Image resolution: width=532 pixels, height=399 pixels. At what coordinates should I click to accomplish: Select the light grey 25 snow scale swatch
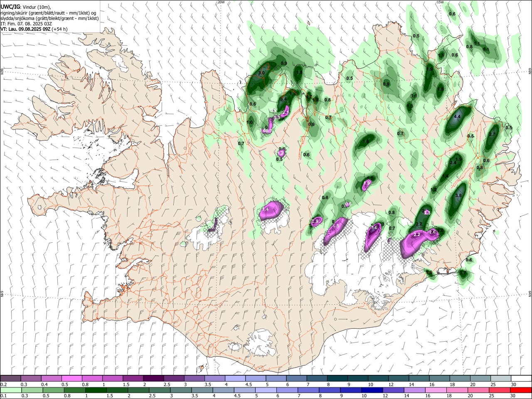[x=501, y=379]
